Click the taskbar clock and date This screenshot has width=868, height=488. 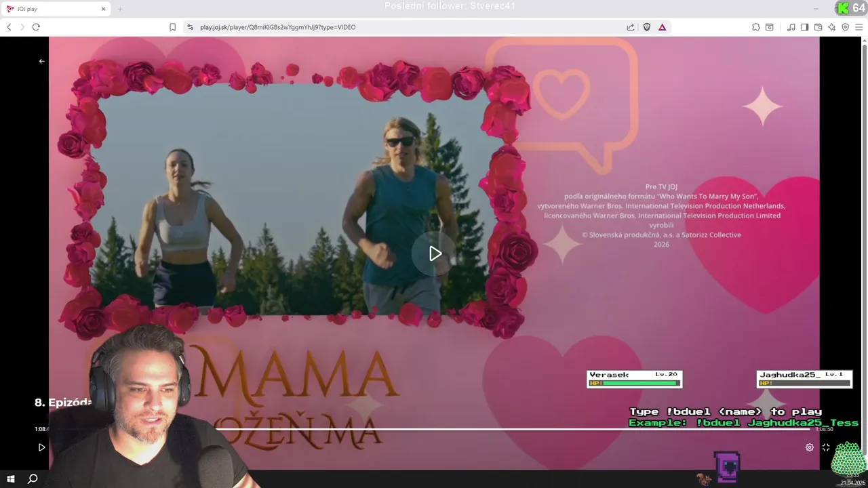click(x=852, y=479)
